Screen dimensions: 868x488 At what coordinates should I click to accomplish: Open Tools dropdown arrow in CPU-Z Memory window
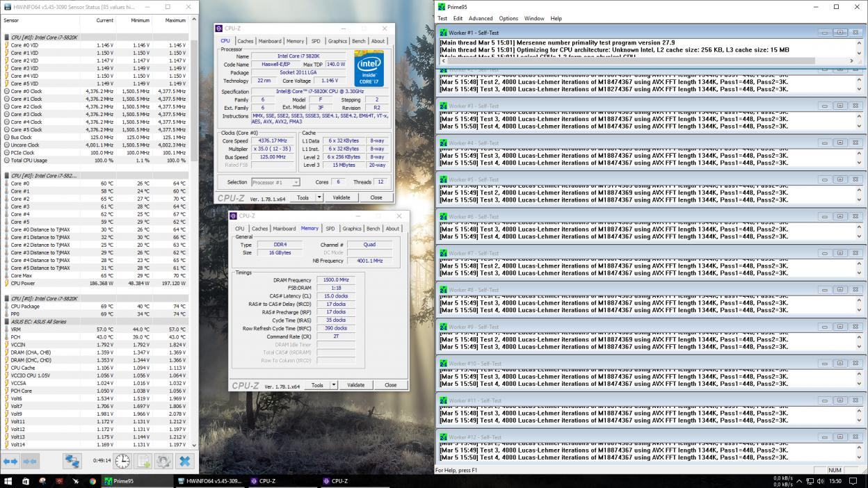pos(334,385)
